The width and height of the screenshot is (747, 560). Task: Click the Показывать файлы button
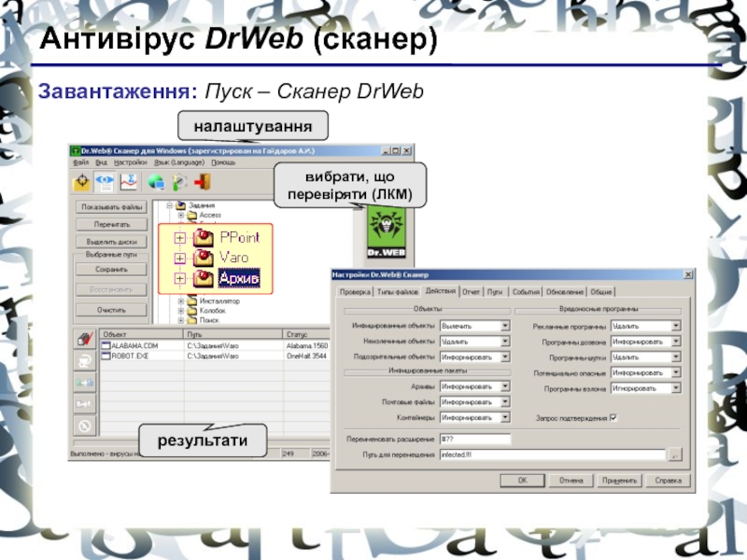point(111,207)
